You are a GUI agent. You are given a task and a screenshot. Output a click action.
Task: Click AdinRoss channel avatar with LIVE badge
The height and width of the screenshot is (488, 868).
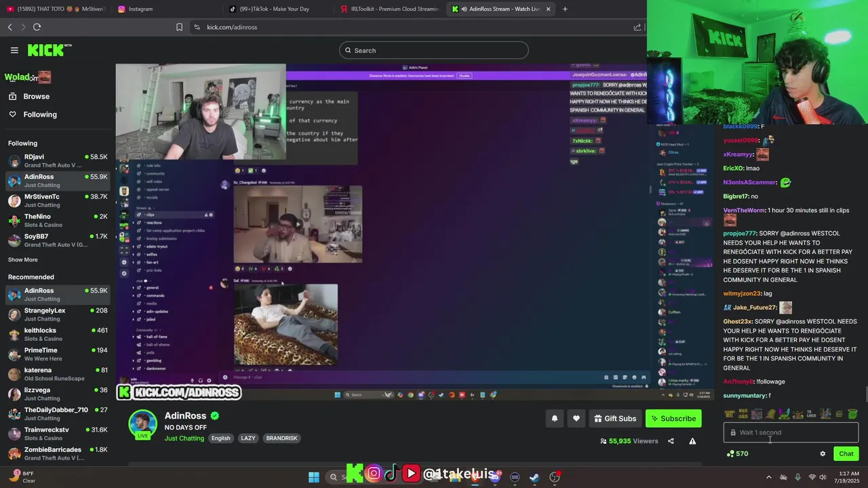click(x=142, y=425)
